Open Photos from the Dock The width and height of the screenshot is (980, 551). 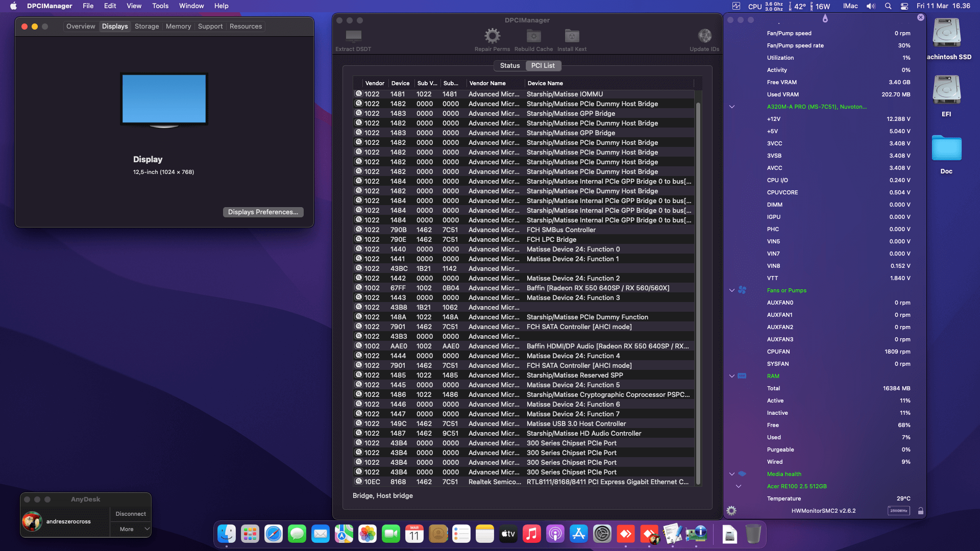(x=367, y=534)
